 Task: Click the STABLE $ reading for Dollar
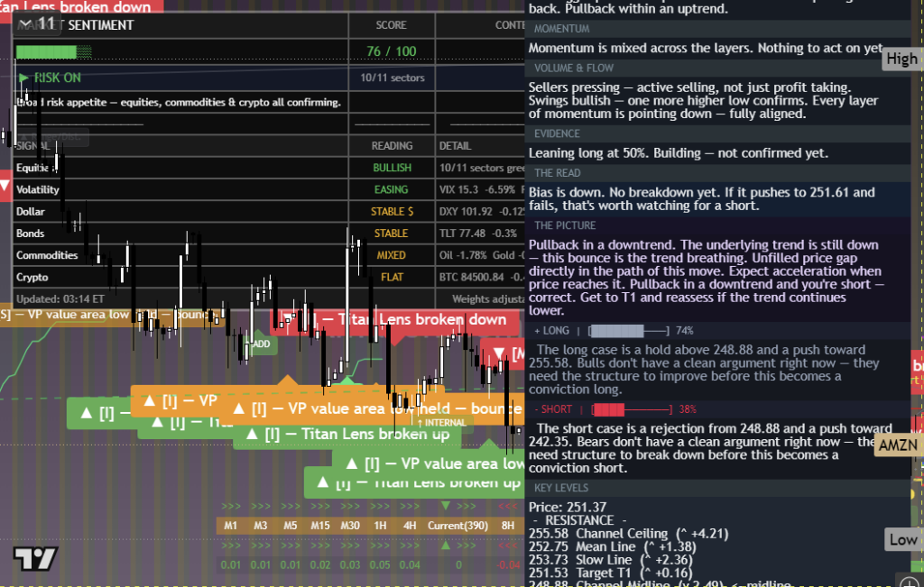(392, 211)
